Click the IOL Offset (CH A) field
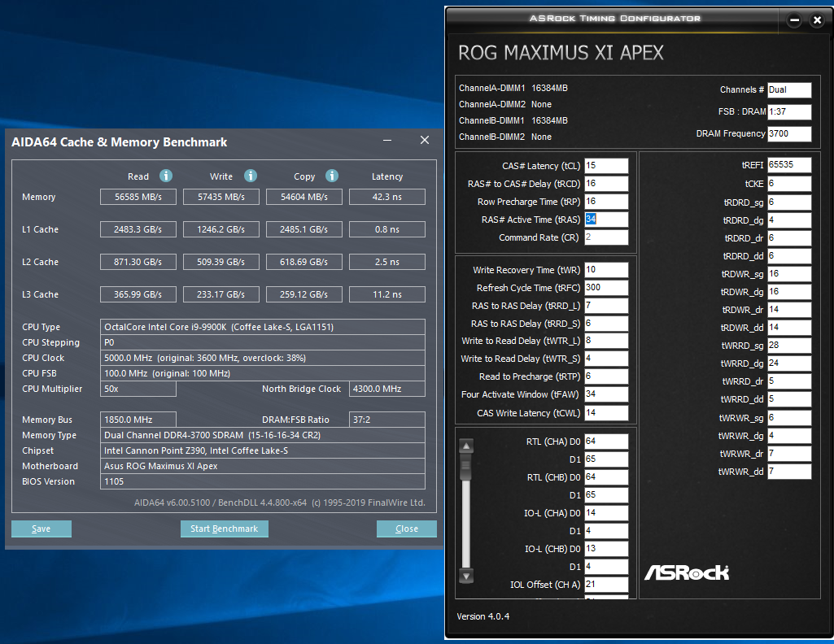834x644 pixels. (x=606, y=585)
